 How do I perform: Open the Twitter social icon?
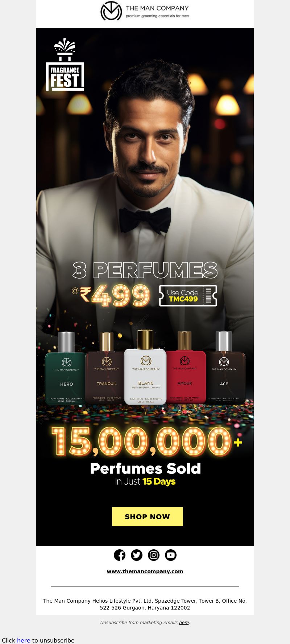point(137,555)
